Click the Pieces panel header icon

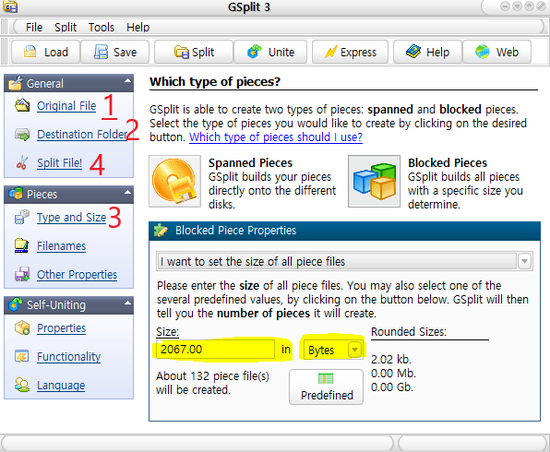[x=15, y=193]
